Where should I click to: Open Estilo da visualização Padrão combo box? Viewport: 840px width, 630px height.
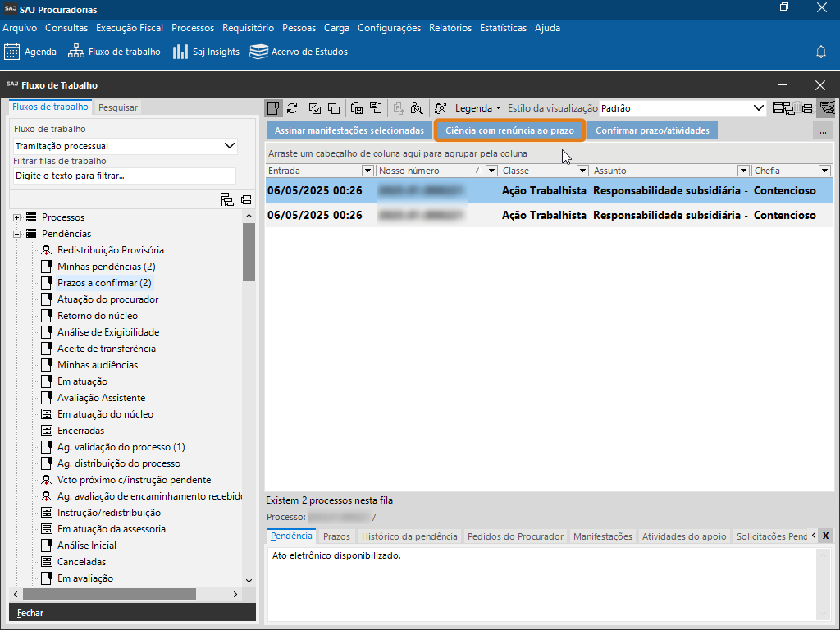tap(682, 108)
